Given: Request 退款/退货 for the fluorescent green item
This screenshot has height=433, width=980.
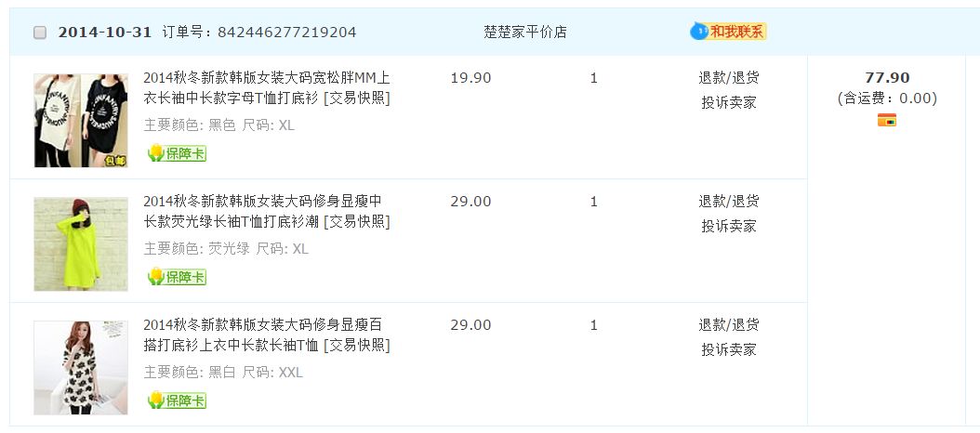Looking at the screenshot, I should (729, 202).
